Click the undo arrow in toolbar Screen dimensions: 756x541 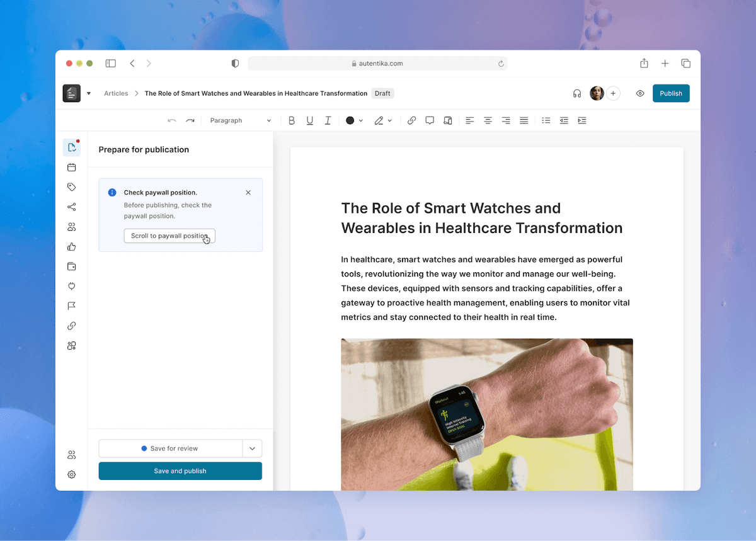click(x=172, y=120)
